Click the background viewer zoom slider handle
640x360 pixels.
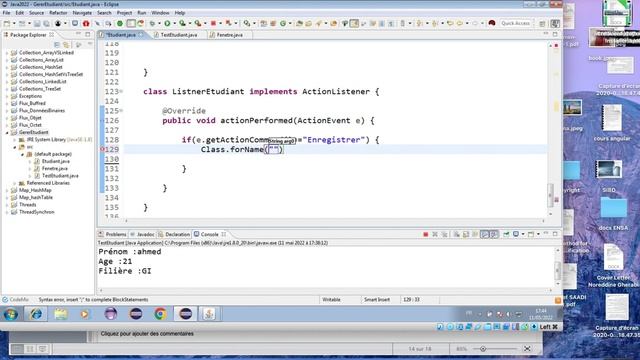click(x=483, y=349)
